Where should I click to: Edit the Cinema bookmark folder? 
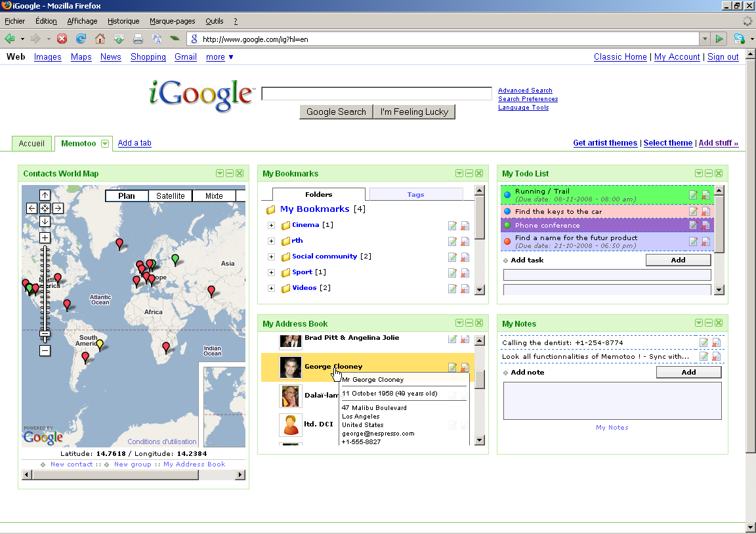[x=452, y=226]
